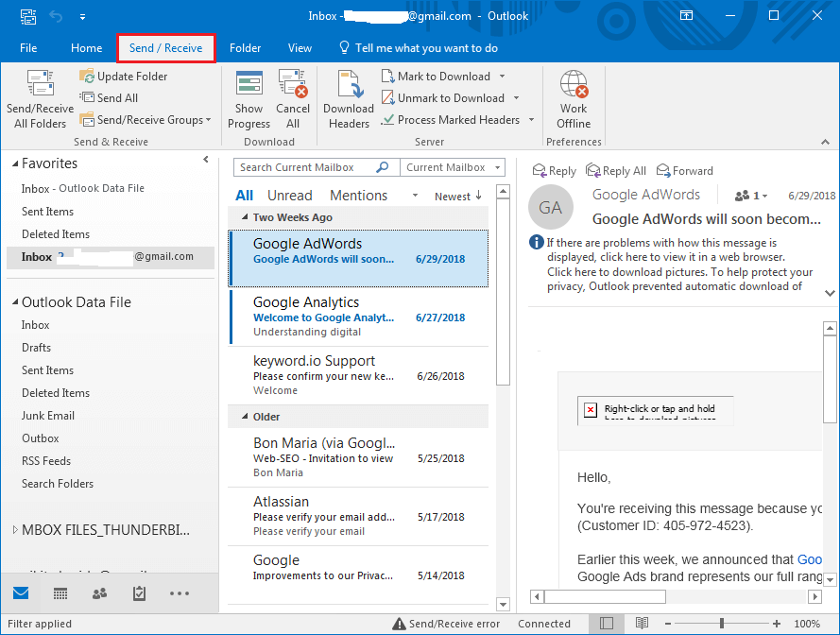Screen dimensions: 840x635
Task: Show Unread messages filter
Action: 290,196
